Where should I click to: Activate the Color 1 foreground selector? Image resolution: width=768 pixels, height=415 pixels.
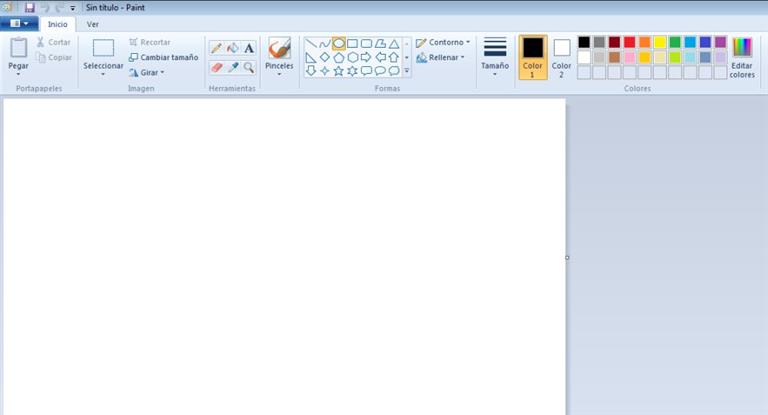point(532,57)
